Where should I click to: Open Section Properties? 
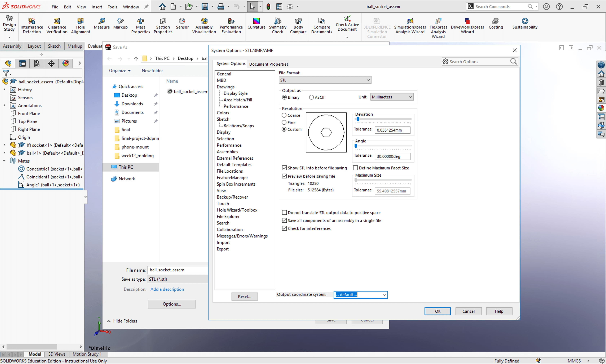(x=163, y=26)
